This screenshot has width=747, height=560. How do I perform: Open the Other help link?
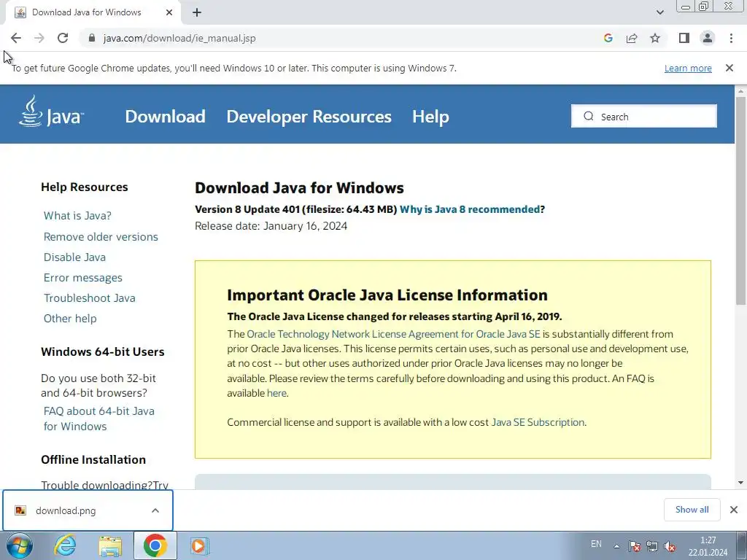(70, 319)
